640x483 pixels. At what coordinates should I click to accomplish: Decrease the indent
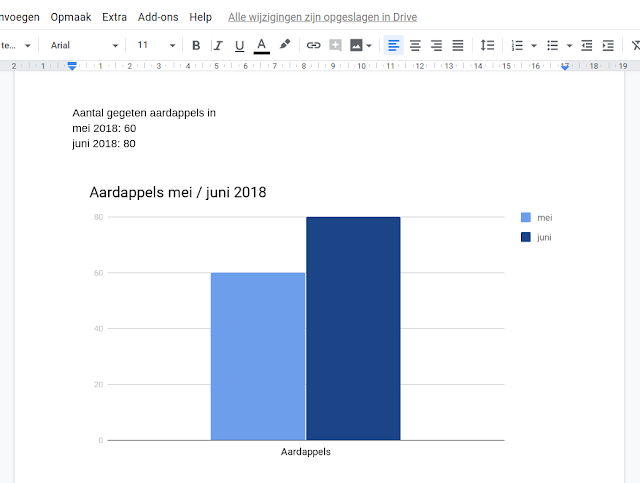(x=587, y=45)
